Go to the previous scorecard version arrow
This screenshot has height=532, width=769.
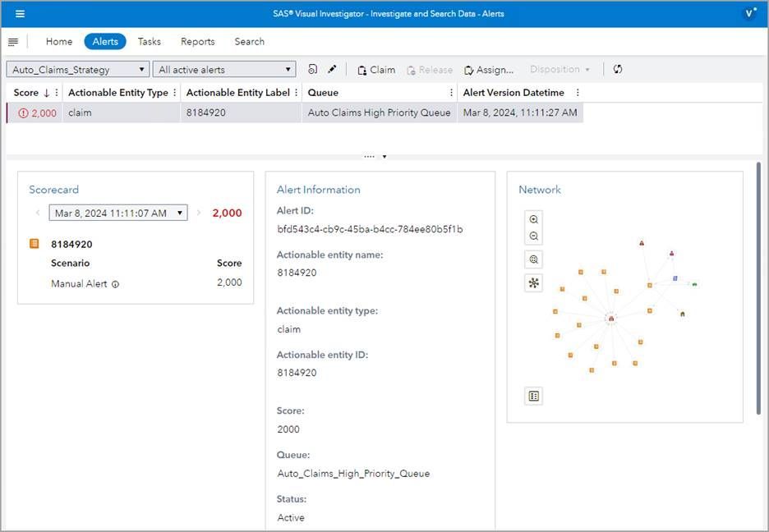[x=38, y=213]
